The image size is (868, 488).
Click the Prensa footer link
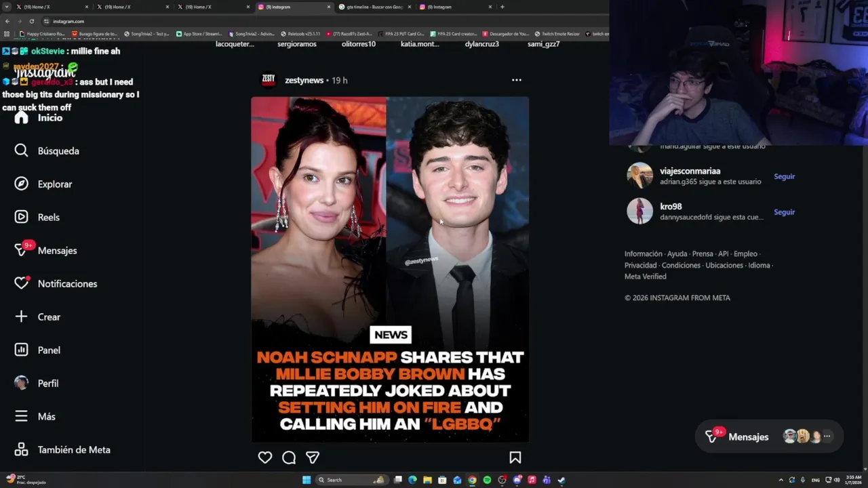(703, 254)
